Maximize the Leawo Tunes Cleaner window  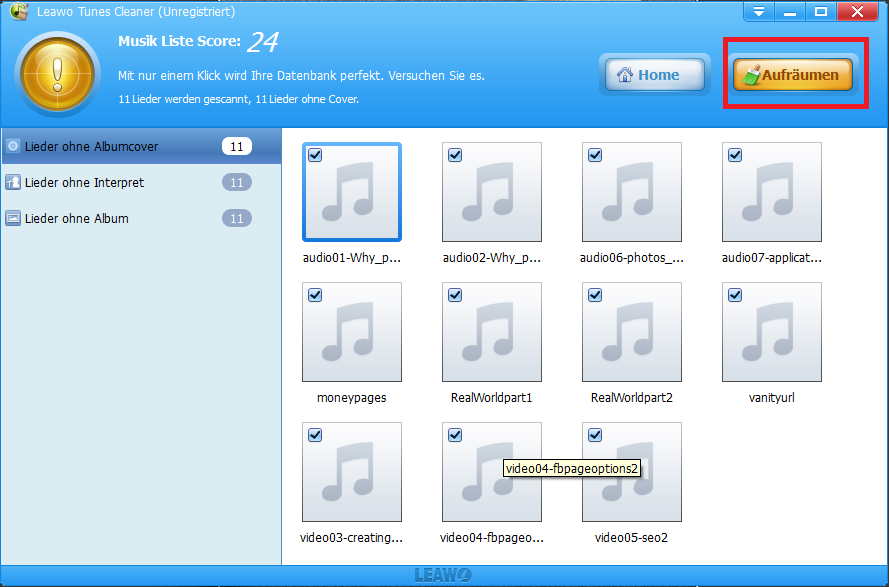(820, 11)
